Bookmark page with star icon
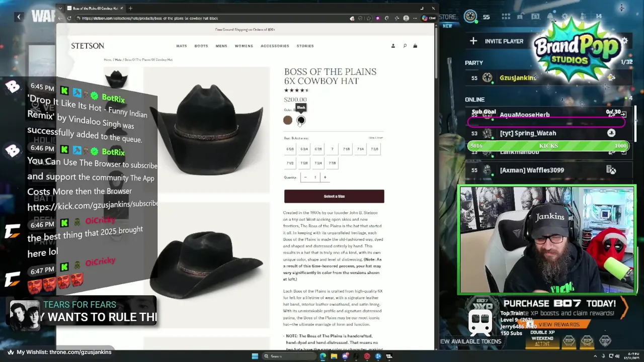Screen dimensions: 644x362 coord(368,18)
